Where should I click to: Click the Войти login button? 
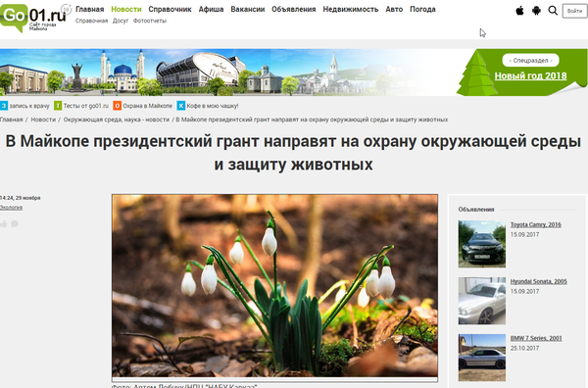(574, 11)
